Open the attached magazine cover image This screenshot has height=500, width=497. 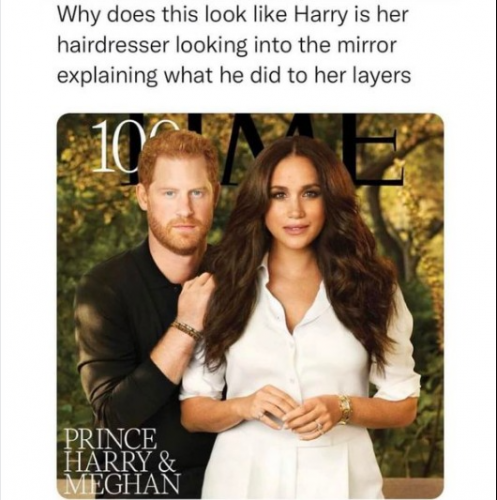tap(250, 305)
